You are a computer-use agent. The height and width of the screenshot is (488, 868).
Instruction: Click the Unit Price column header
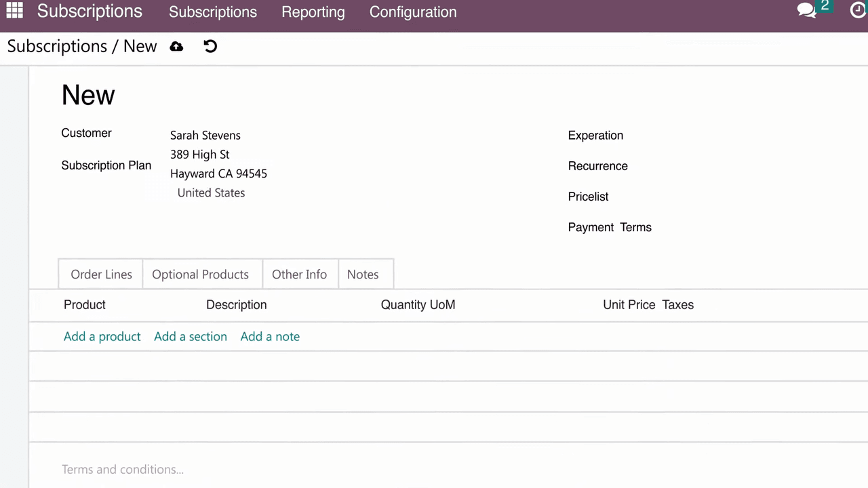click(x=629, y=305)
